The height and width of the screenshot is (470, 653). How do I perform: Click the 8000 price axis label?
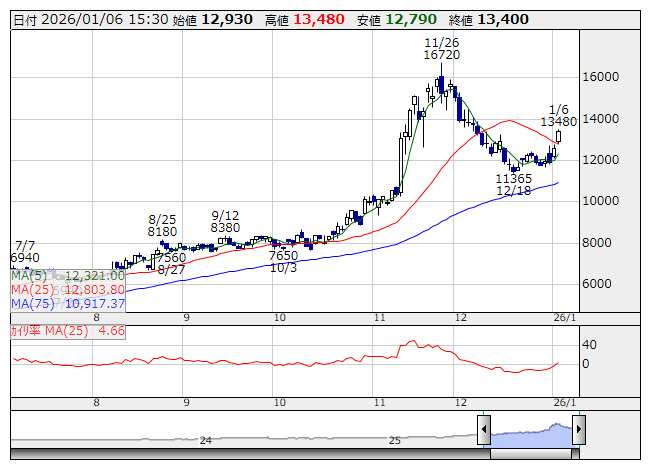coord(597,243)
